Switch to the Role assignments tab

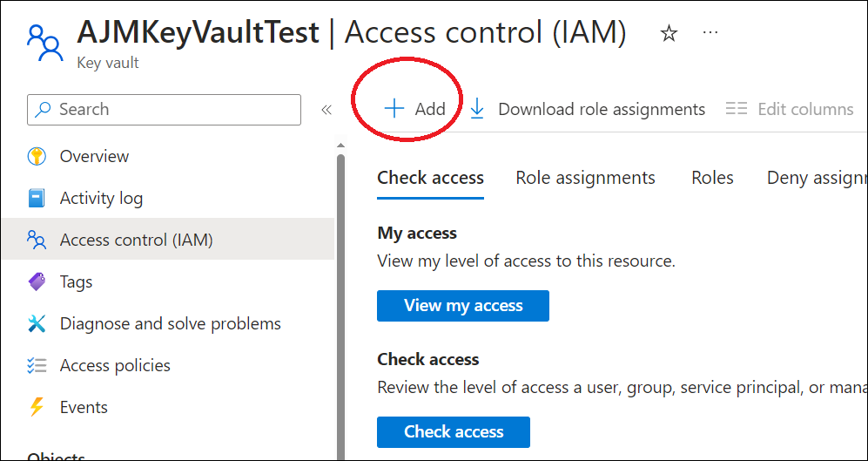click(x=585, y=178)
